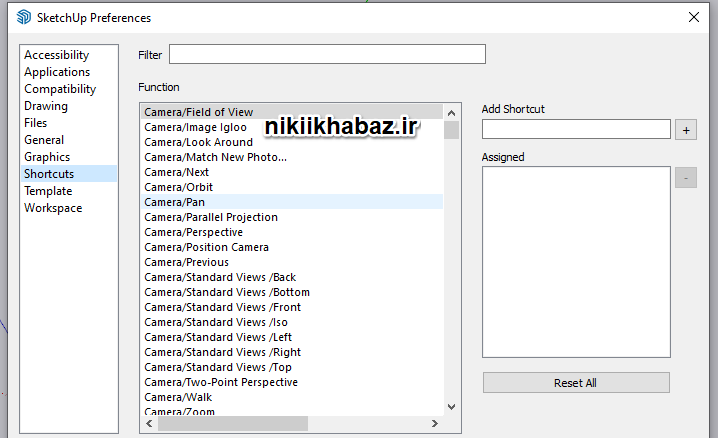This screenshot has width=718, height=438.
Task: Click the function list scroll right arrow
Action: 435,424
